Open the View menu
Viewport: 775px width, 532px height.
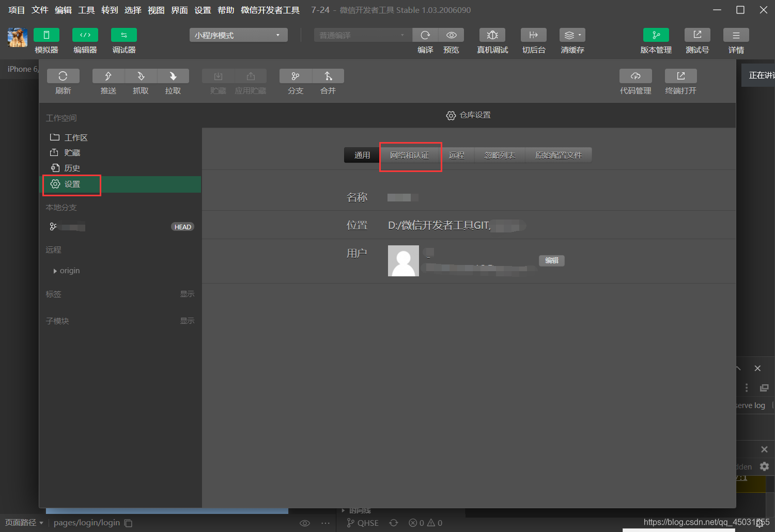coord(156,10)
